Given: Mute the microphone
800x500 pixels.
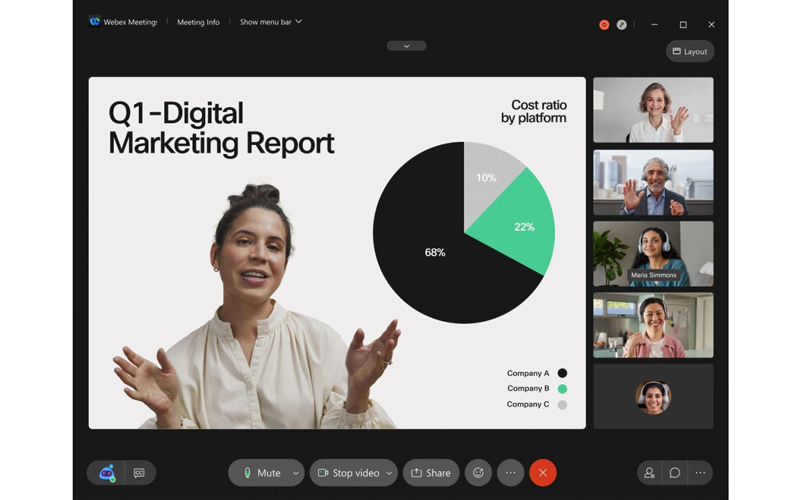Looking at the screenshot, I should (261, 473).
